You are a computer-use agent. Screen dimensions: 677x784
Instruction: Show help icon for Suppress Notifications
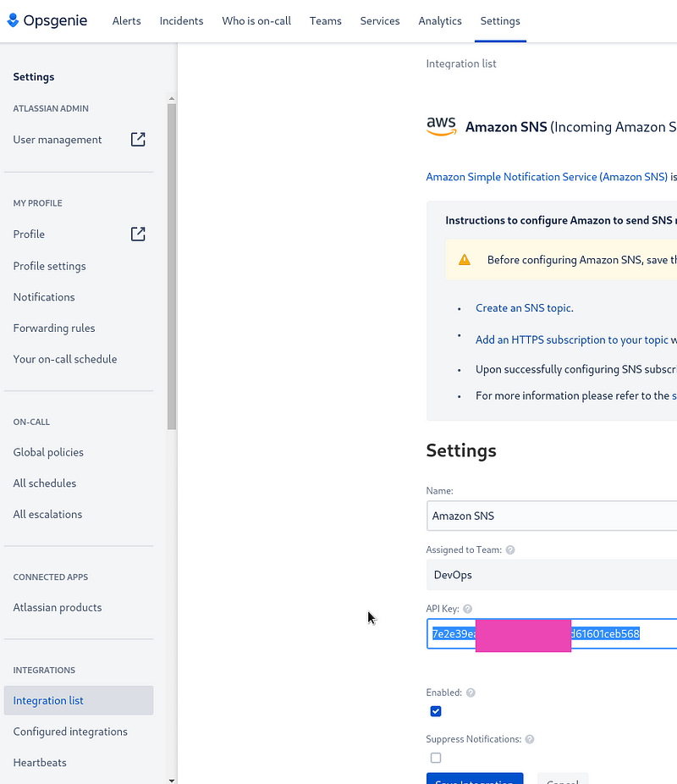[530, 739]
